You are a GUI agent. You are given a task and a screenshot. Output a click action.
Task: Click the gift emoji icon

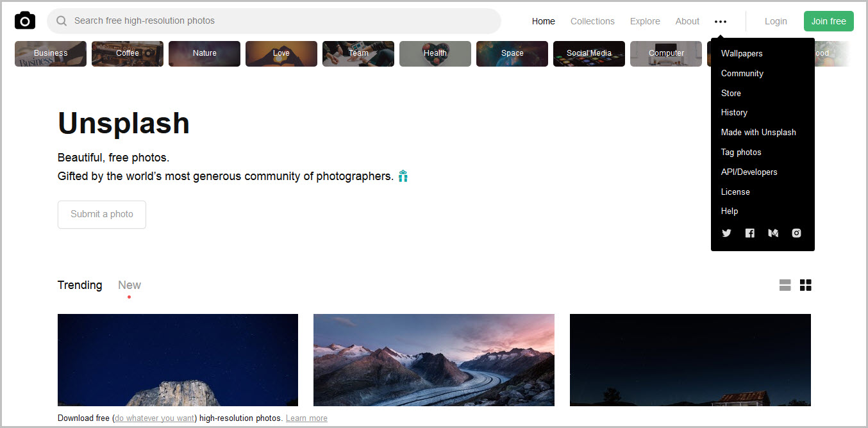(x=403, y=176)
